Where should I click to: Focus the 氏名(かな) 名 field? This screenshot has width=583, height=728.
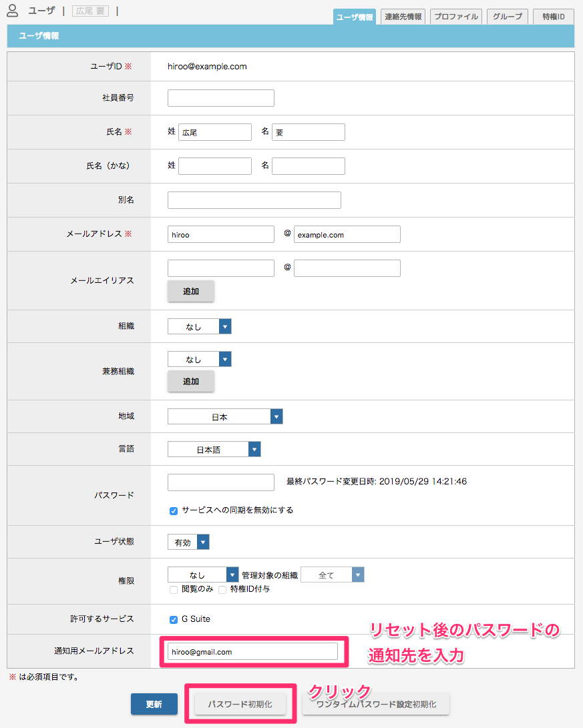309,166
